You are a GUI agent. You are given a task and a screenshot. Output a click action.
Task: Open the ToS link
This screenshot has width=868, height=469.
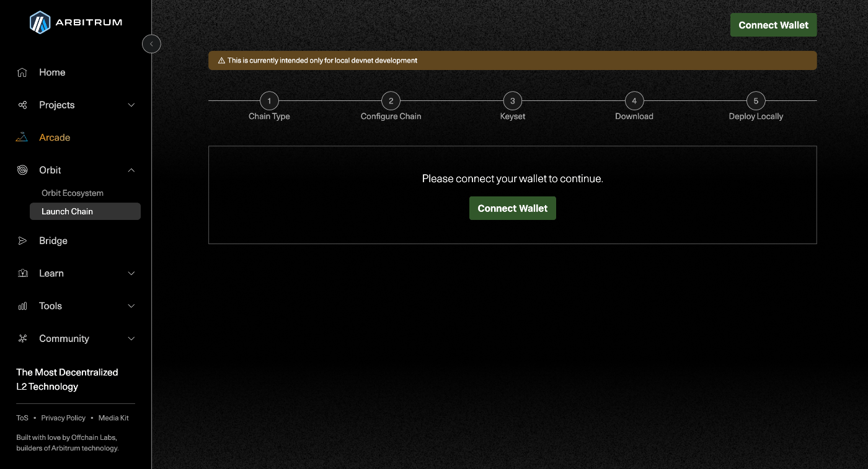(22, 418)
